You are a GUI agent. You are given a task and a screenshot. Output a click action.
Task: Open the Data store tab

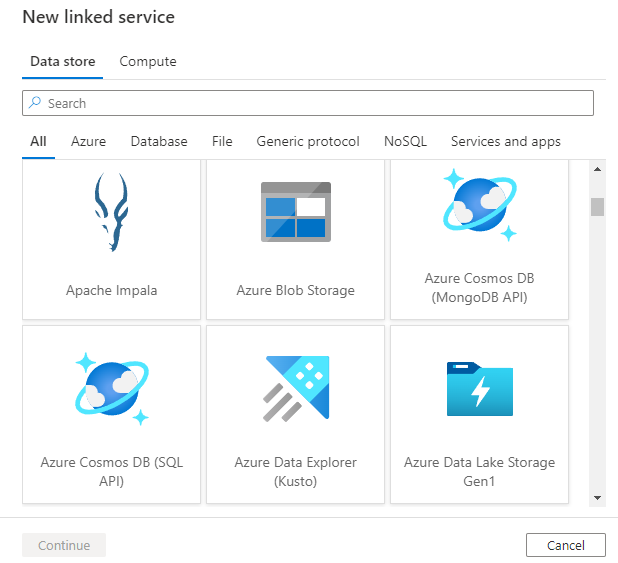click(63, 62)
